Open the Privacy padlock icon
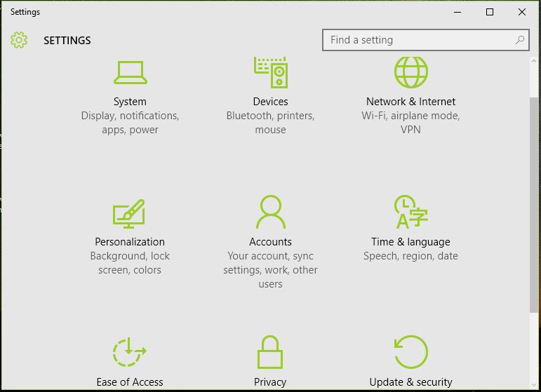Screen dimensions: 541x392 [x=270, y=352]
